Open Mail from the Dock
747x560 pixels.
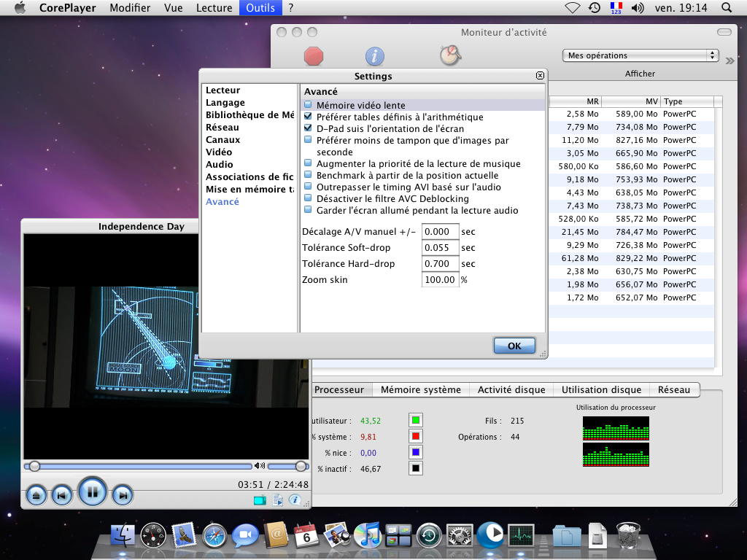[x=184, y=535]
